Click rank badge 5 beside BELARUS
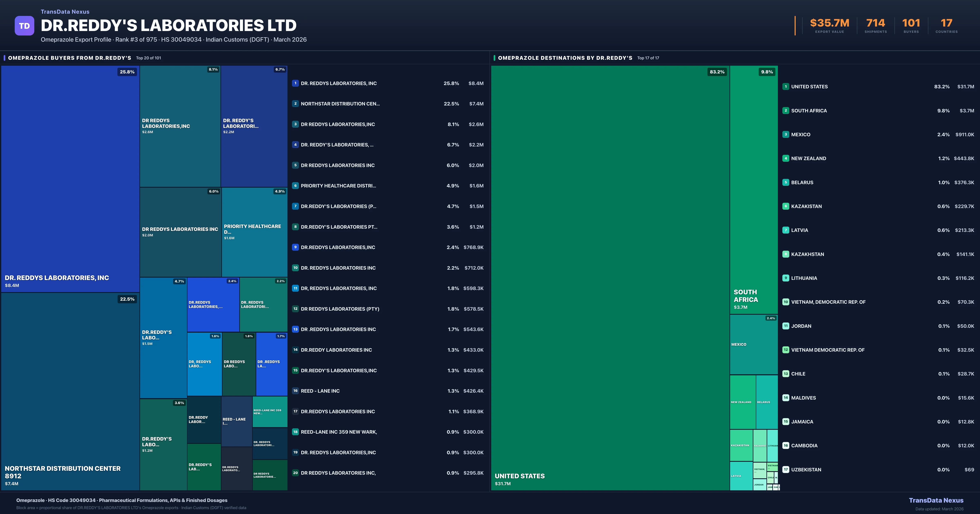The image size is (980, 514). point(786,183)
